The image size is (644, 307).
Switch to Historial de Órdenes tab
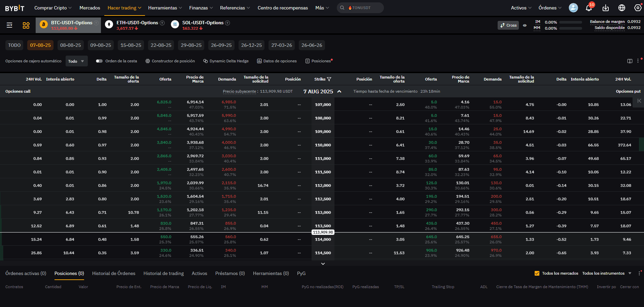(114, 273)
